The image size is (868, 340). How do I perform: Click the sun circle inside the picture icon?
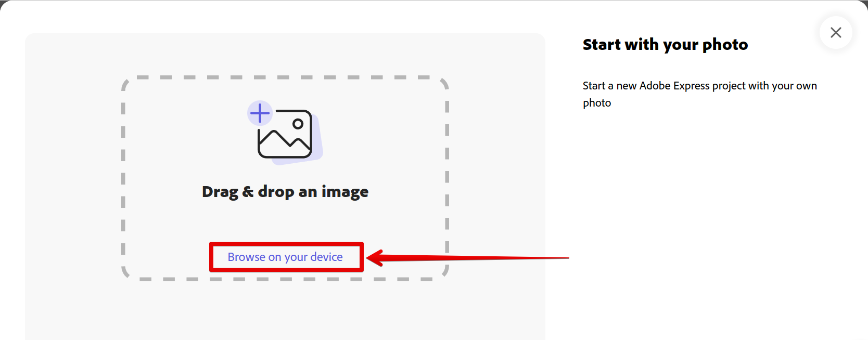298,124
